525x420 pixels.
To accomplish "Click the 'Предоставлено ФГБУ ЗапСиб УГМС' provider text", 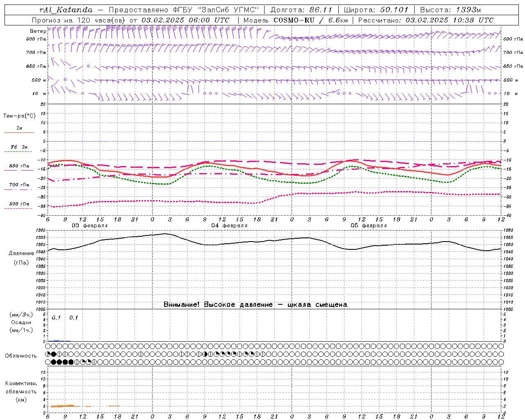I will click(184, 10).
